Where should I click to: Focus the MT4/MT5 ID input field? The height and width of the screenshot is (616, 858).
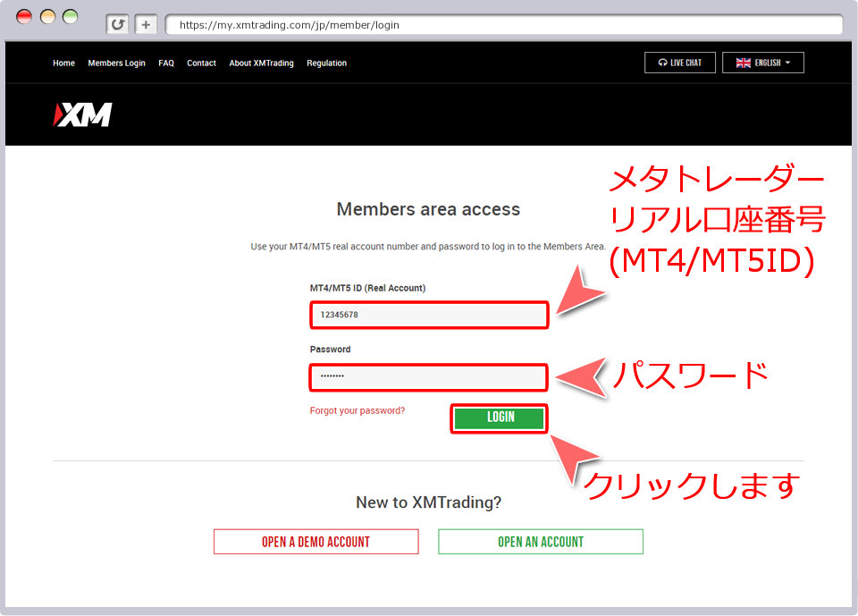(428, 315)
